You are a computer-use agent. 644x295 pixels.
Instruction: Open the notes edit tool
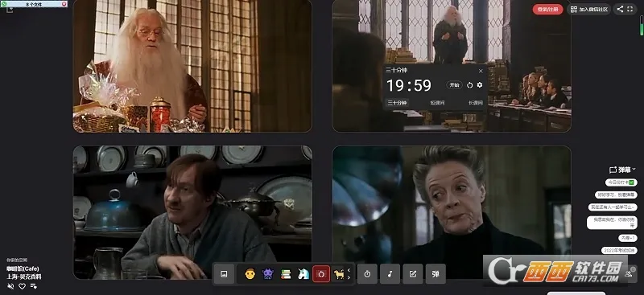[413, 274]
